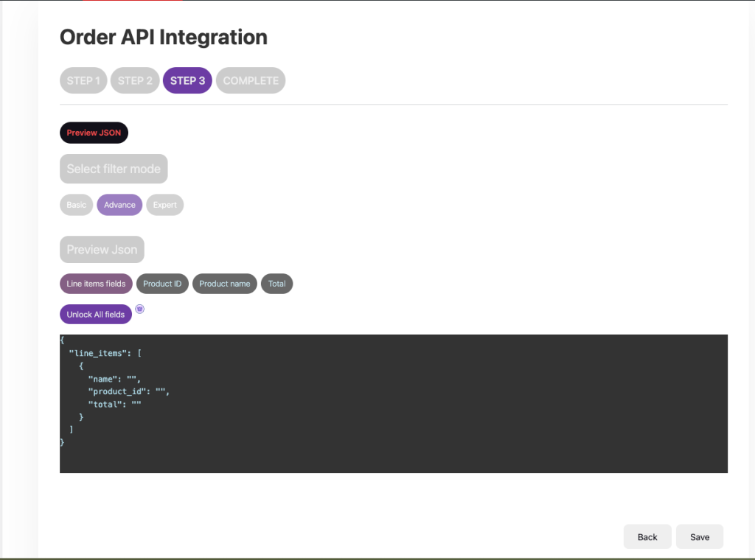Go to STEP 1 tab

pyautogui.click(x=83, y=80)
